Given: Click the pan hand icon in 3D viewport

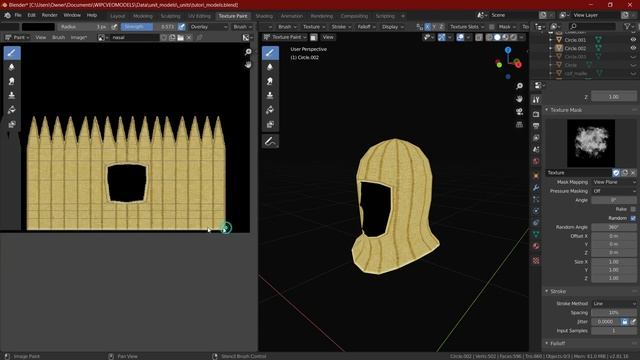Looking at the screenshot, I should (519, 99).
